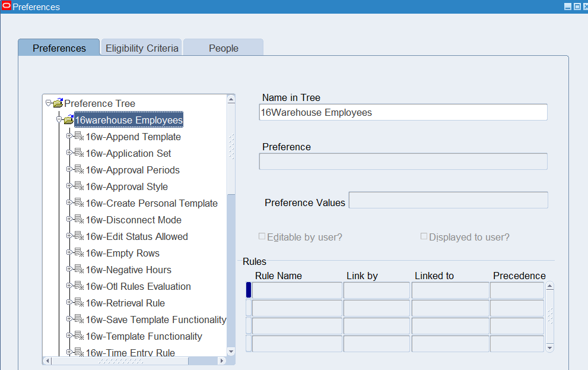Switch to the Eligibility Criteria tab
This screenshot has width=588, height=370.
[x=142, y=48]
